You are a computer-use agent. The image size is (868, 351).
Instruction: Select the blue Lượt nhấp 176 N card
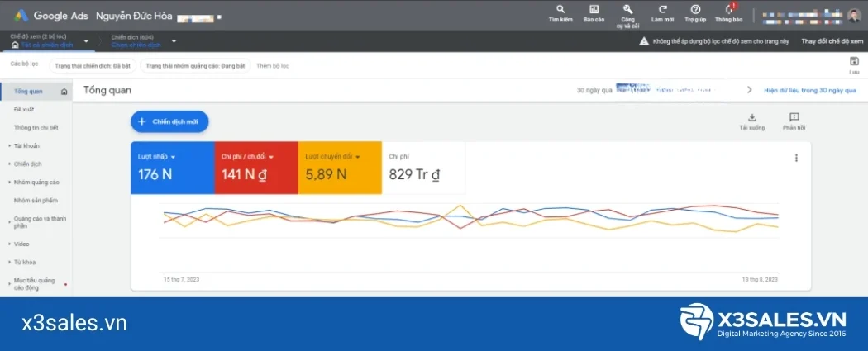click(x=173, y=168)
